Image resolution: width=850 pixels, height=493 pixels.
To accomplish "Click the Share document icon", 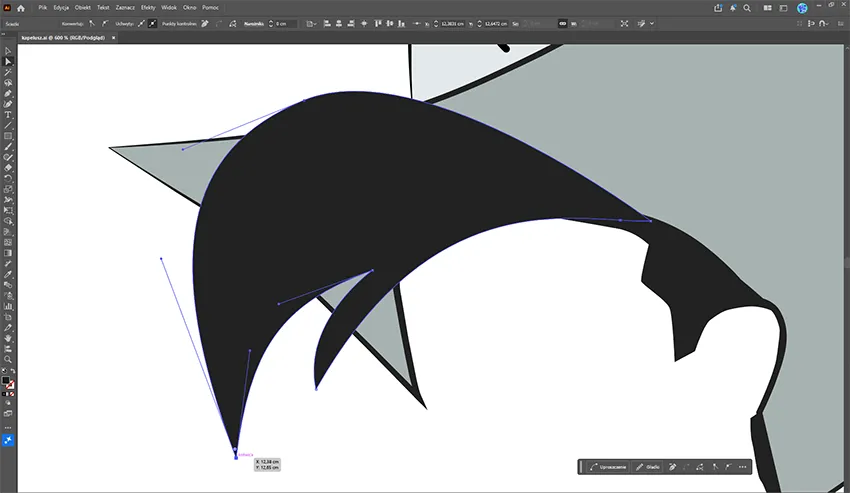I will 718,8.
